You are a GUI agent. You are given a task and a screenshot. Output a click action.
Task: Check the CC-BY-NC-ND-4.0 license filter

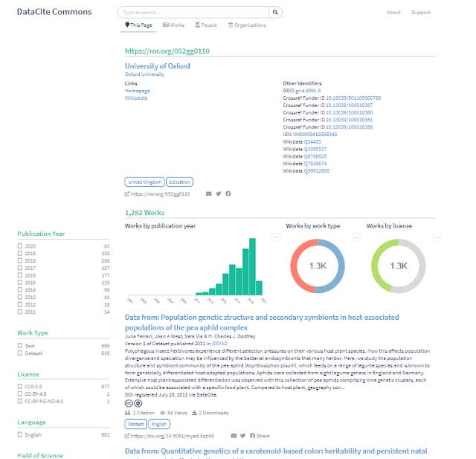tap(20, 401)
